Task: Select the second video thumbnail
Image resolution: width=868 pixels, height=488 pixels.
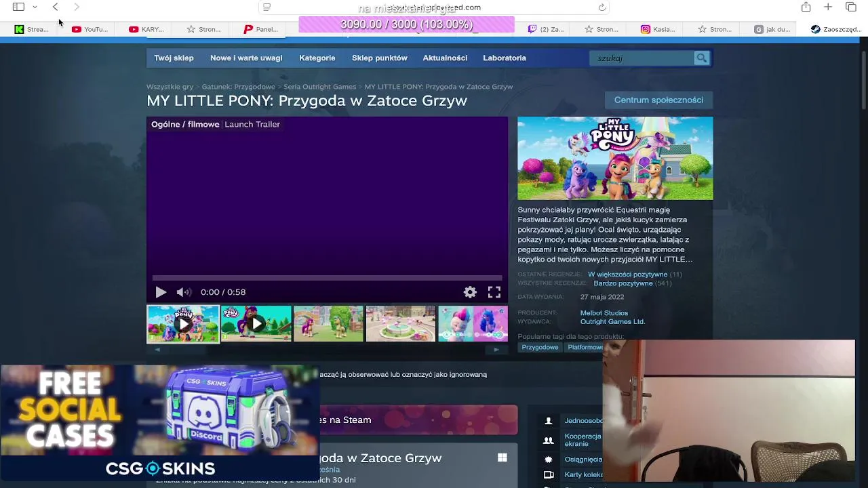Action: point(256,324)
